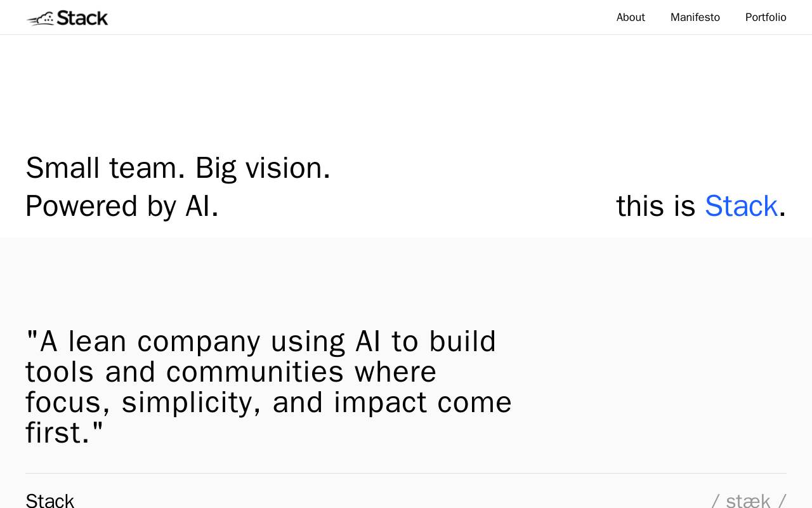Click the "Powered by AI." line

pos(122,206)
